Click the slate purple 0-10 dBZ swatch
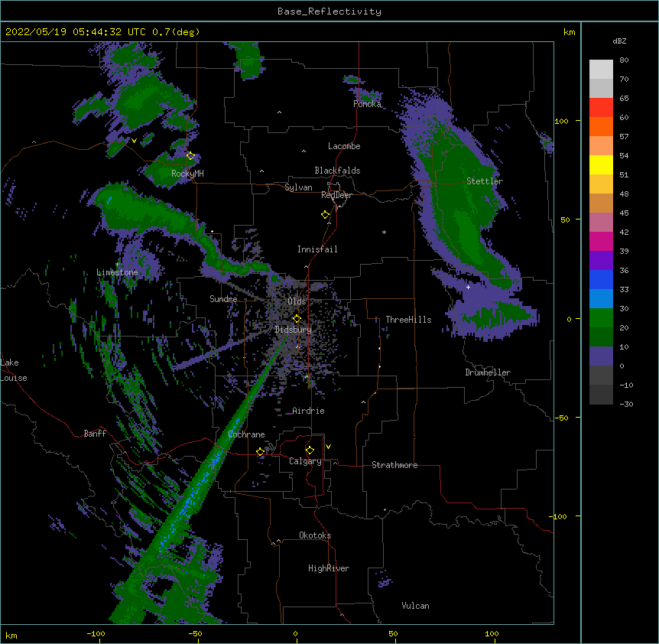Viewport: 659px width, 644px height. [601, 356]
